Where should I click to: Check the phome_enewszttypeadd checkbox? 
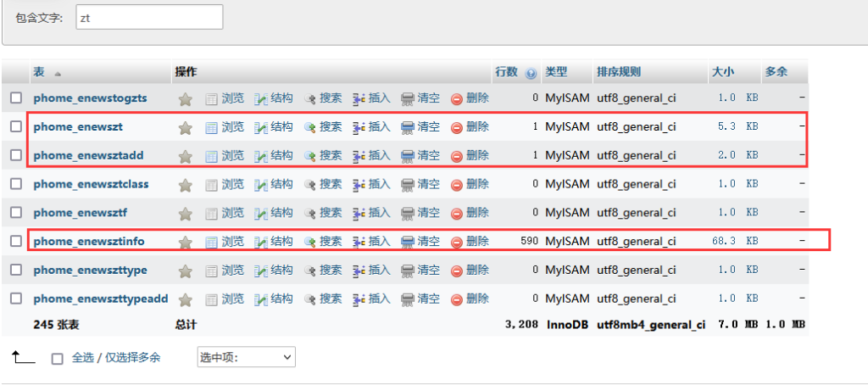tap(16, 299)
